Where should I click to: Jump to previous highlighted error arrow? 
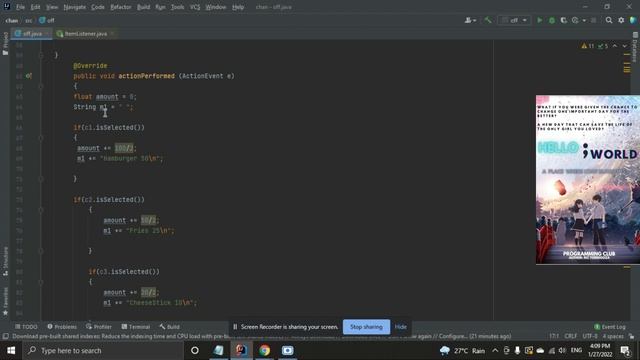[x=615, y=46]
